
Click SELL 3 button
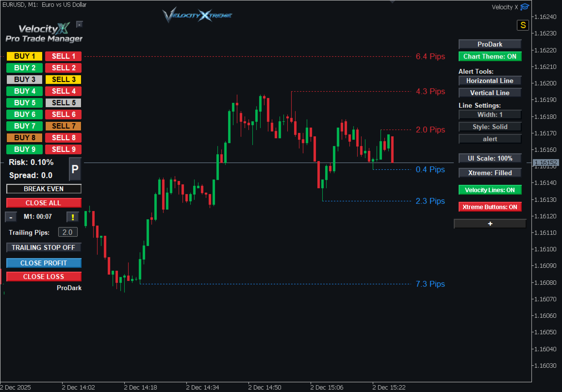(64, 80)
